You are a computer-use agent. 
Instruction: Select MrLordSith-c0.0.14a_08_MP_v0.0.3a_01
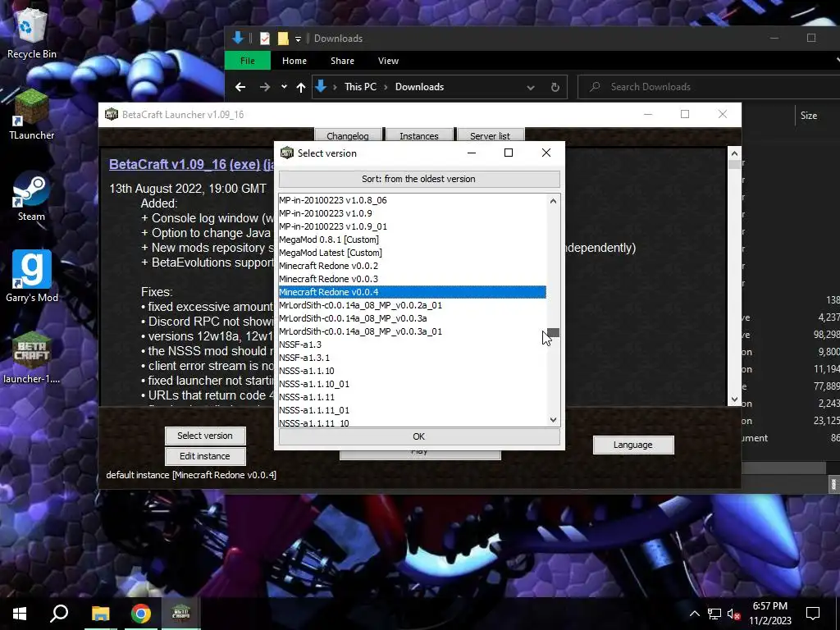tap(413, 331)
